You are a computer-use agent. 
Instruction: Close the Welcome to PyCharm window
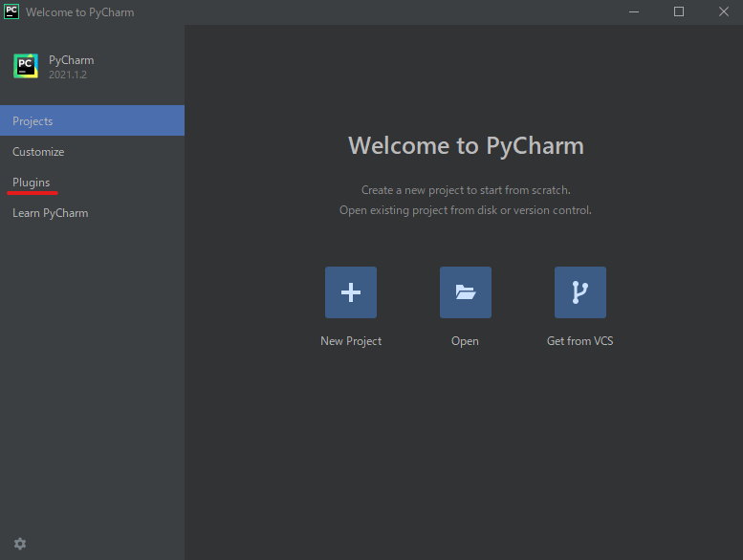point(724,11)
